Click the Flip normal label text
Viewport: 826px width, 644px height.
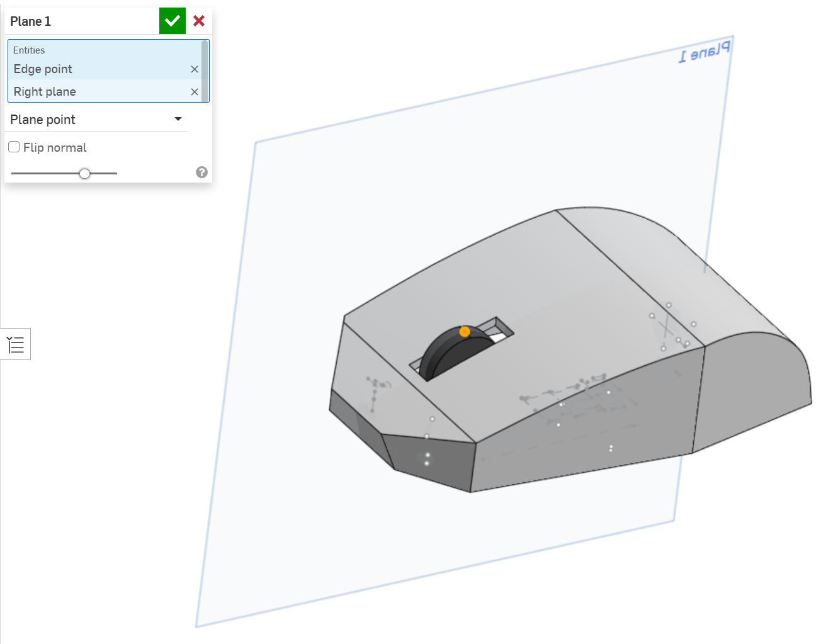coord(55,148)
